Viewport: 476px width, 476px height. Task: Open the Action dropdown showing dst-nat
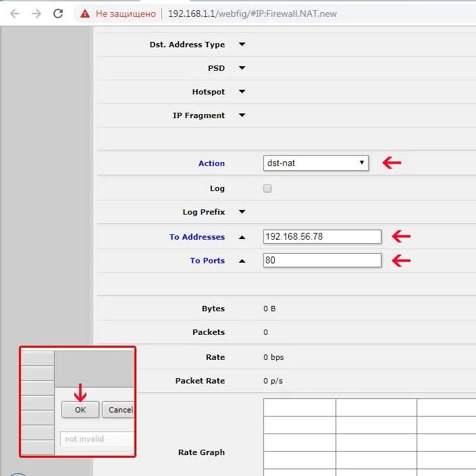[x=316, y=163]
